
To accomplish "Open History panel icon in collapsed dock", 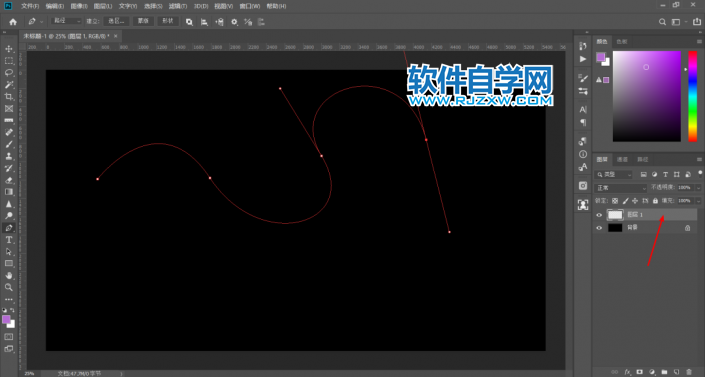I will 583,46.
